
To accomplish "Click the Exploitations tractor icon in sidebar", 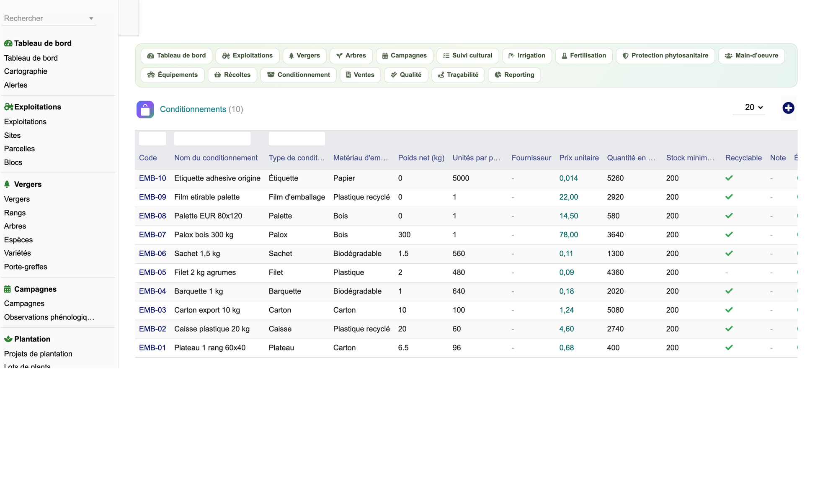I will (x=8, y=107).
